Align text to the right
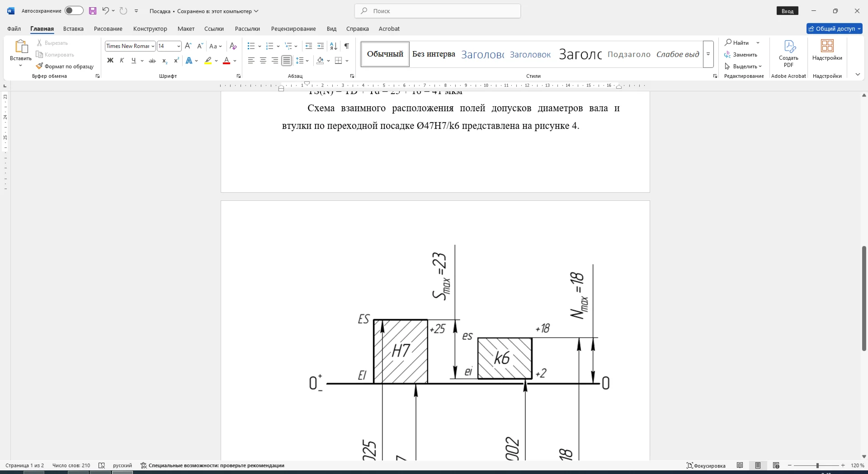The height and width of the screenshot is (474, 868). 275,61
